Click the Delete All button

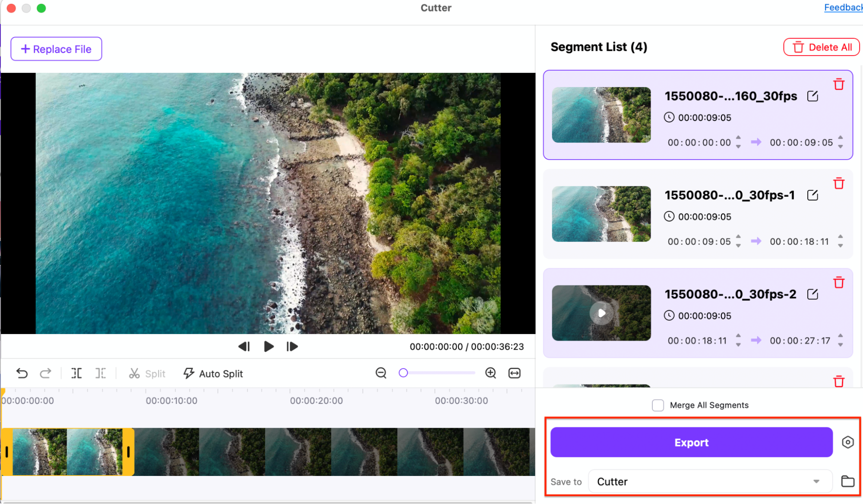(821, 47)
